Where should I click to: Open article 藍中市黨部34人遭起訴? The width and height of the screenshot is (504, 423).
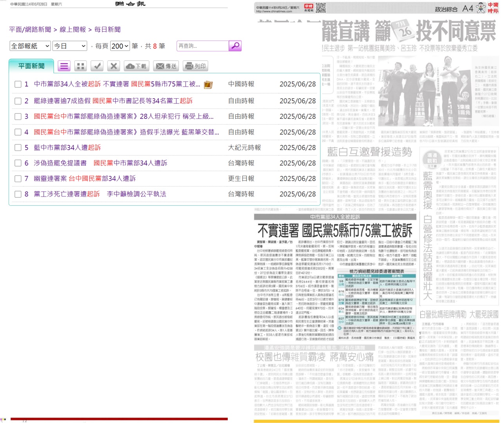(67, 148)
